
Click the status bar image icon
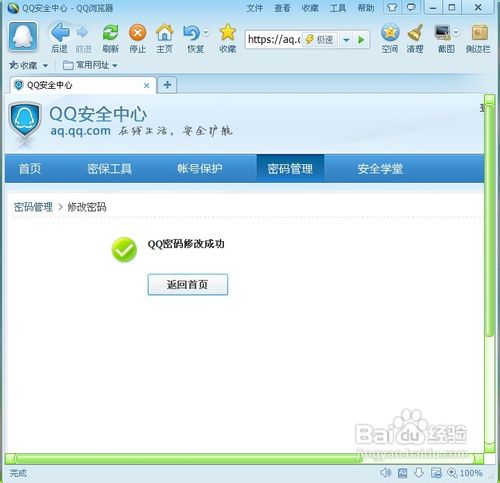tap(403, 473)
